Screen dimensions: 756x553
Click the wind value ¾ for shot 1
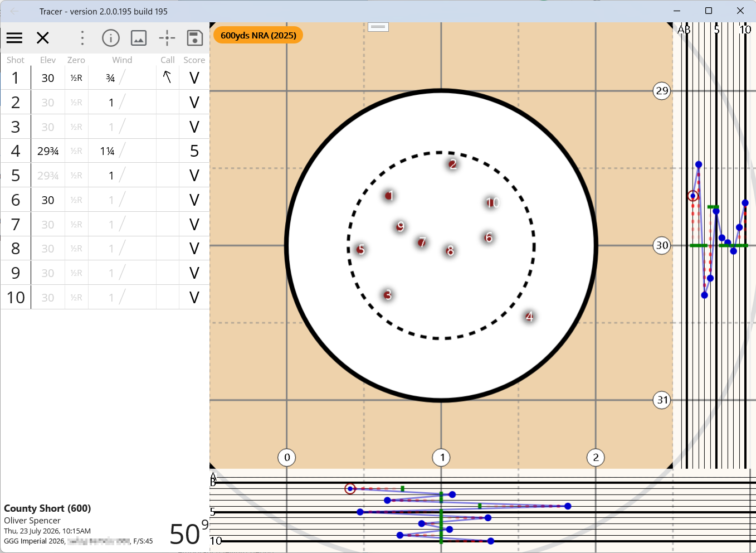pyautogui.click(x=110, y=78)
